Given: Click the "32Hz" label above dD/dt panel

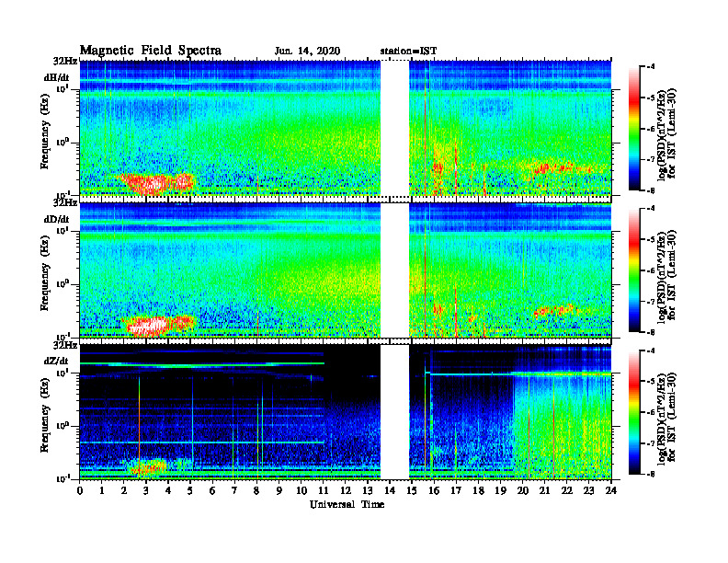Looking at the screenshot, I should click(65, 202).
